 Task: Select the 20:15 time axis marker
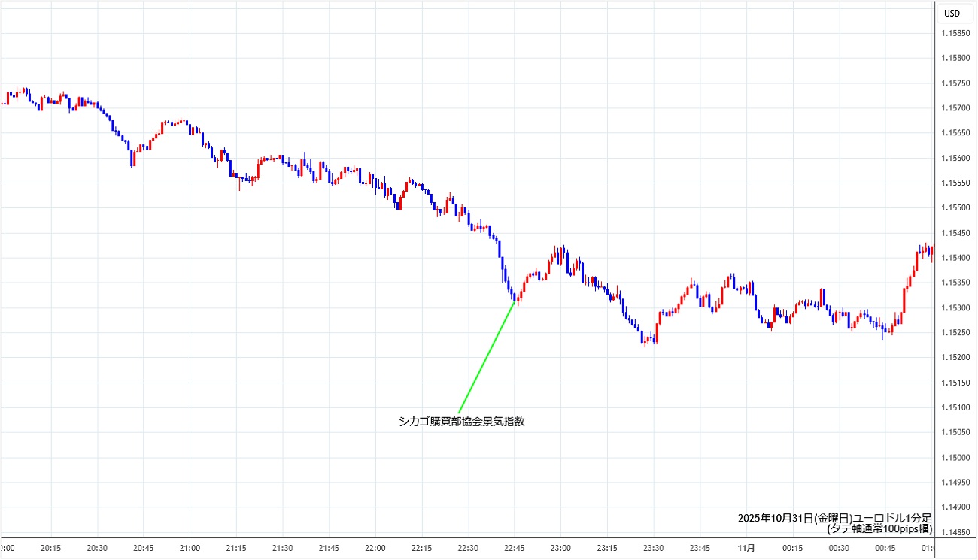50,548
